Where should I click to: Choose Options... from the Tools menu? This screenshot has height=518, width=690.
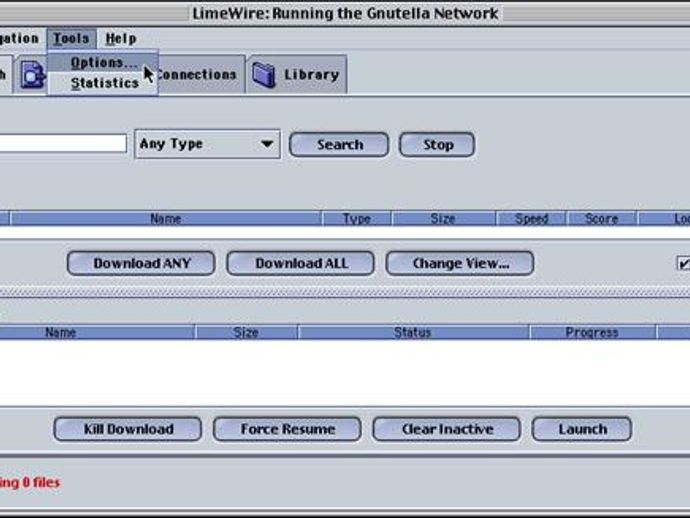point(103,62)
